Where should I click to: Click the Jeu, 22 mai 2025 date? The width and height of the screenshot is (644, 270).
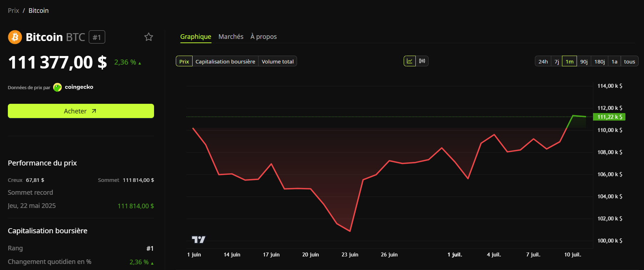coord(32,206)
